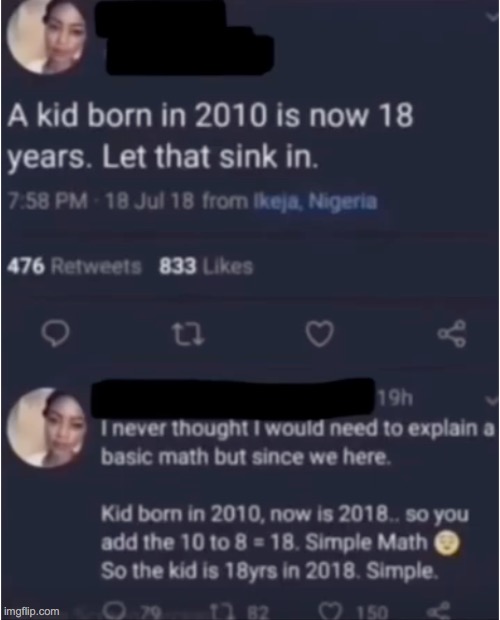This screenshot has width=500, height=620.
Task: Open the reply tweet's dropdown chevron
Action: (x=492, y=401)
